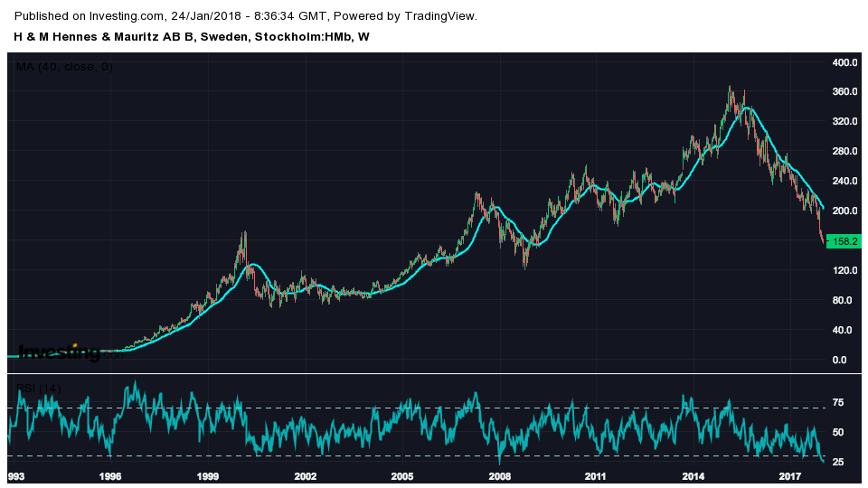
Task: Select the MA (40, close, 0) indicator label
Action: coord(64,67)
